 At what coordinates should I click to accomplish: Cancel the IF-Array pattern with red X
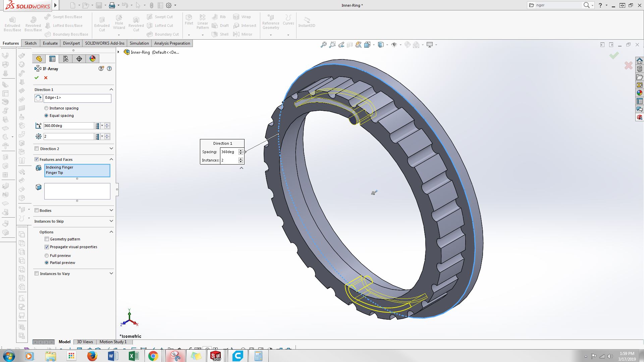click(46, 78)
